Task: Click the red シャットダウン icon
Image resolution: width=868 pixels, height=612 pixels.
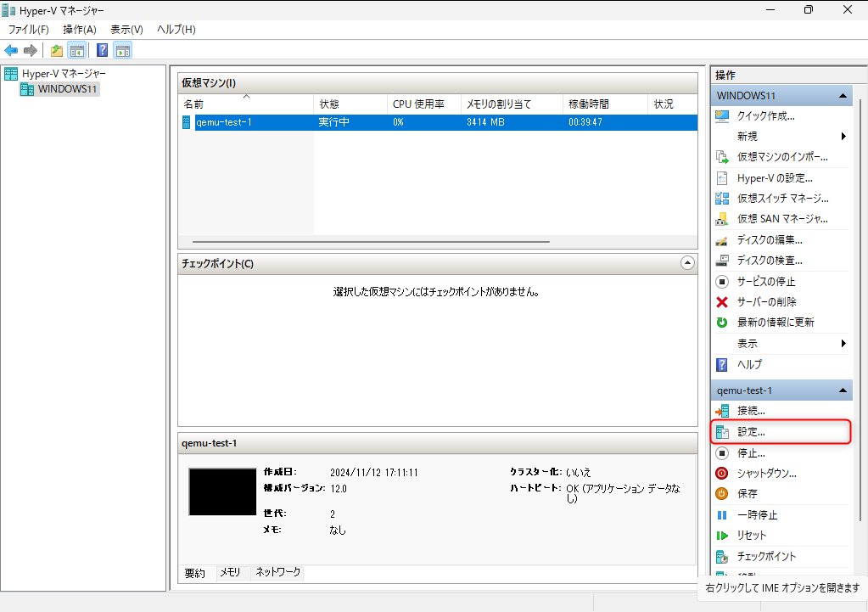Action: (722, 473)
